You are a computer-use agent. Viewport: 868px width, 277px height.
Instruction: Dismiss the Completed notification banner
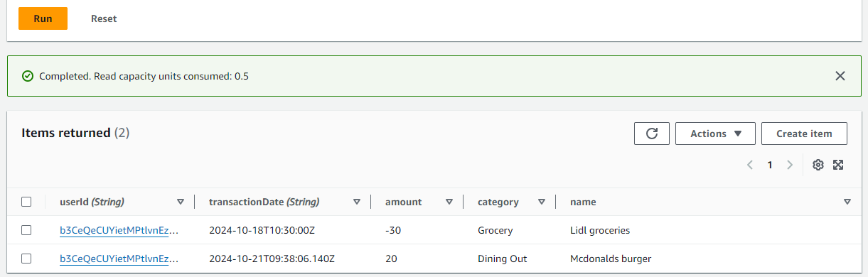[x=840, y=76]
